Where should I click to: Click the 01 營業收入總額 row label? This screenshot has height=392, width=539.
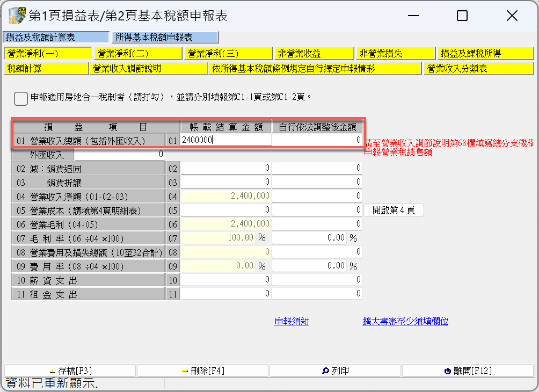[x=89, y=141]
